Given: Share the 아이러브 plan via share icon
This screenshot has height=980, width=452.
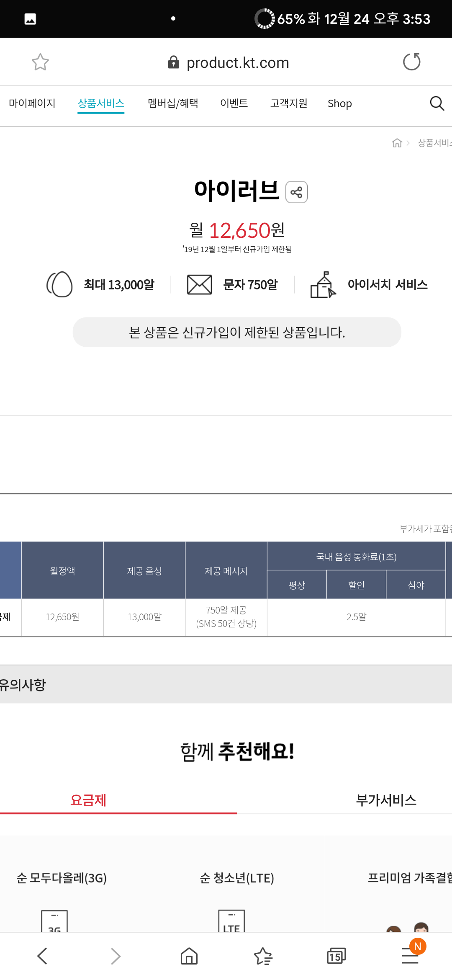Looking at the screenshot, I should click(x=296, y=192).
